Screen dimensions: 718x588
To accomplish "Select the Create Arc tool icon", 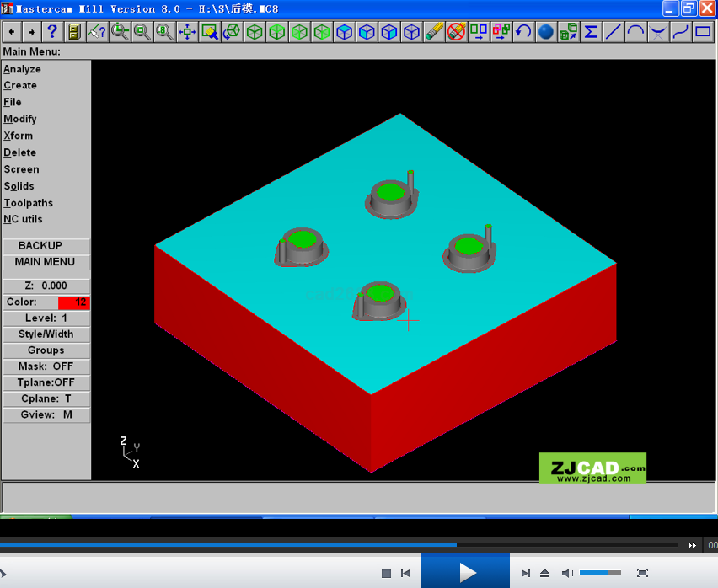I will click(635, 32).
